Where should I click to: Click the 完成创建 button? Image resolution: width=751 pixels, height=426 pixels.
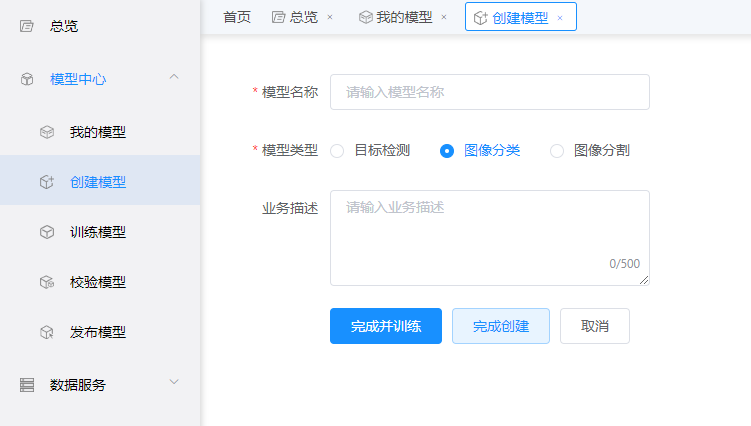[501, 326]
